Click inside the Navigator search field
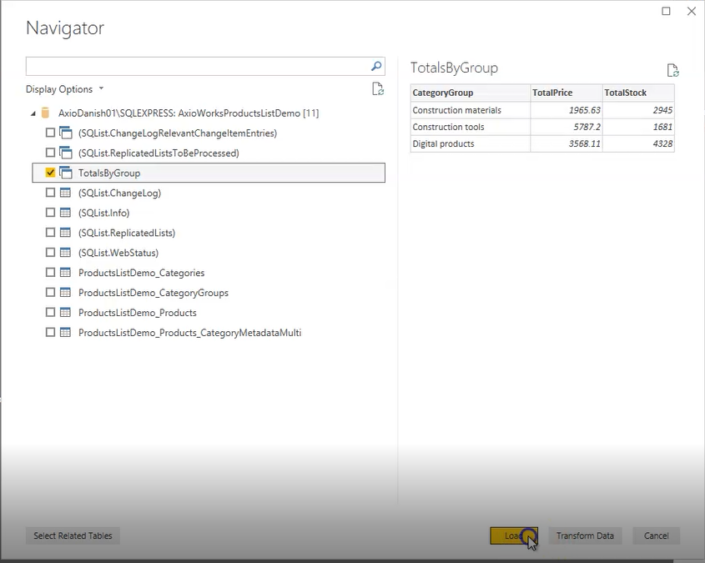 pyautogui.click(x=196, y=66)
